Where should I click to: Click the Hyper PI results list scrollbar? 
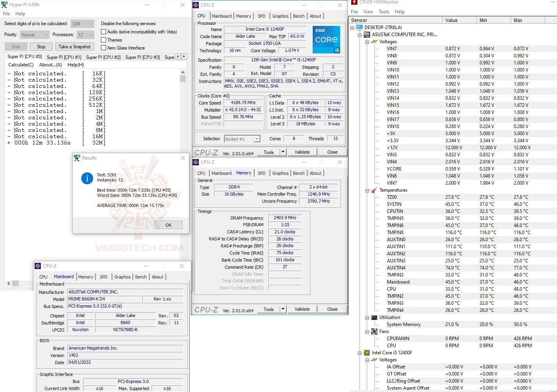183,79
